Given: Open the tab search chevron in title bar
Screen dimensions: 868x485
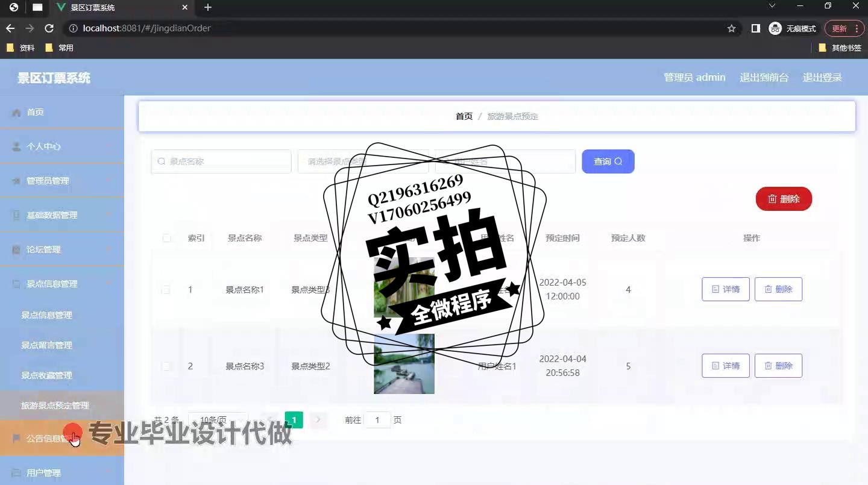Looking at the screenshot, I should point(772,6).
